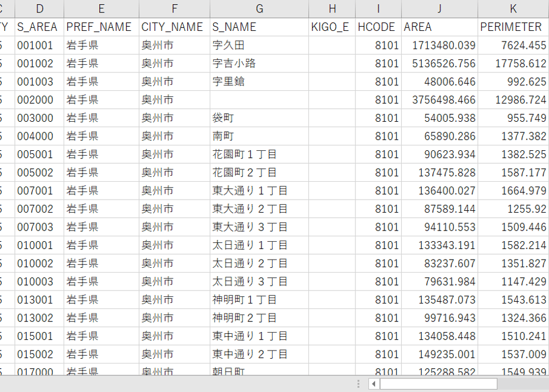Image resolution: width=549 pixels, height=392 pixels.
Task: Select column E header
Action: [102, 9]
